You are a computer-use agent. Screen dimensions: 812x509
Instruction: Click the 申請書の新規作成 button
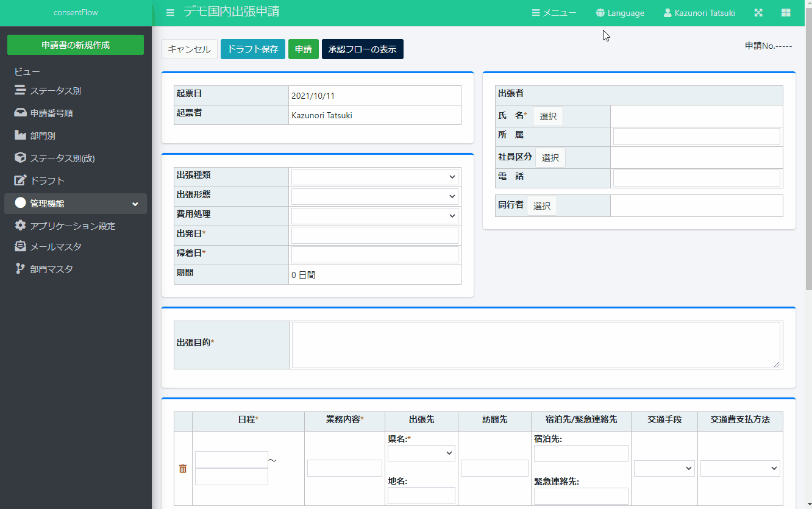pos(76,45)
